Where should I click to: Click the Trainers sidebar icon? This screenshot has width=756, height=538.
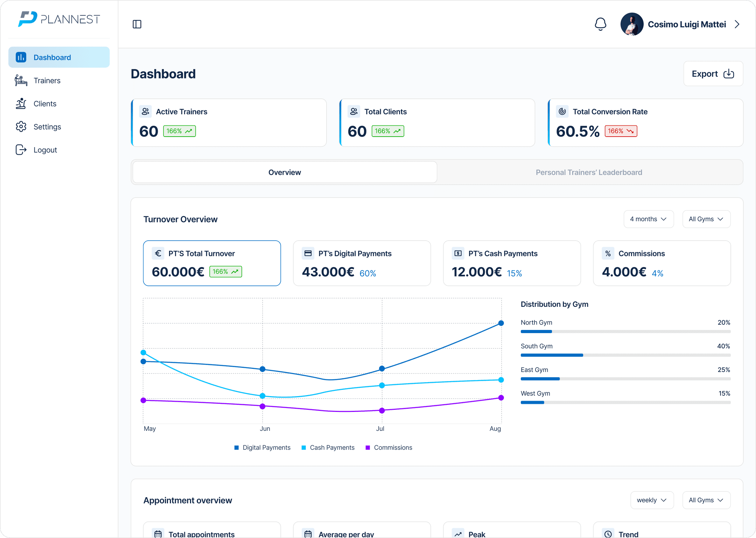click(x=21, y=81)
